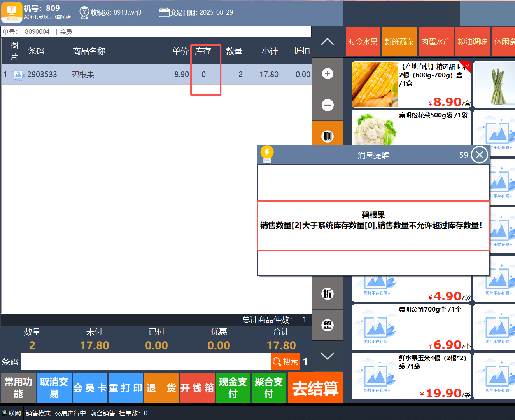The width and height of the screenshot is (515, 420).
Task: Click the 整 whole-order icon
Action: (x=328, y=325)
